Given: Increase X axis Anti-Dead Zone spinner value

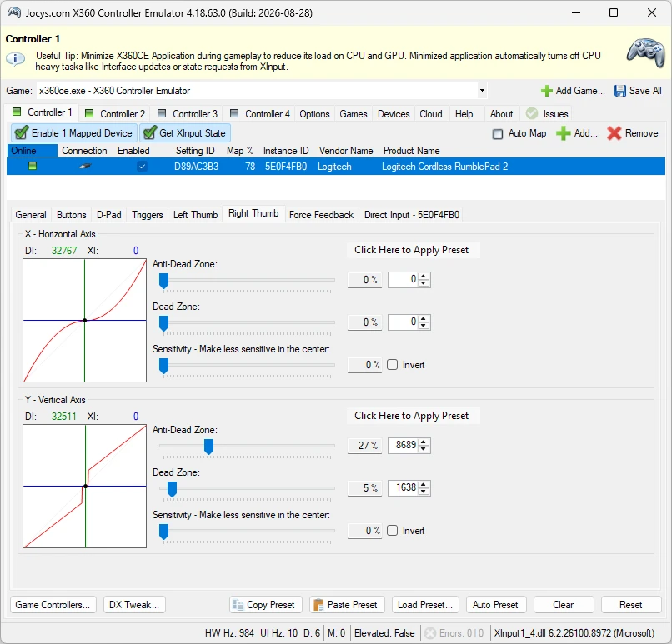Looking at the screenshot, I should point(424,276).
